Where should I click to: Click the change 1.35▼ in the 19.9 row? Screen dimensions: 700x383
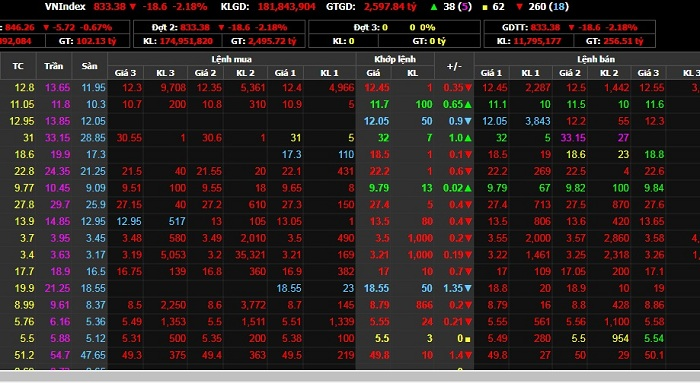click(x=458, y=288)
